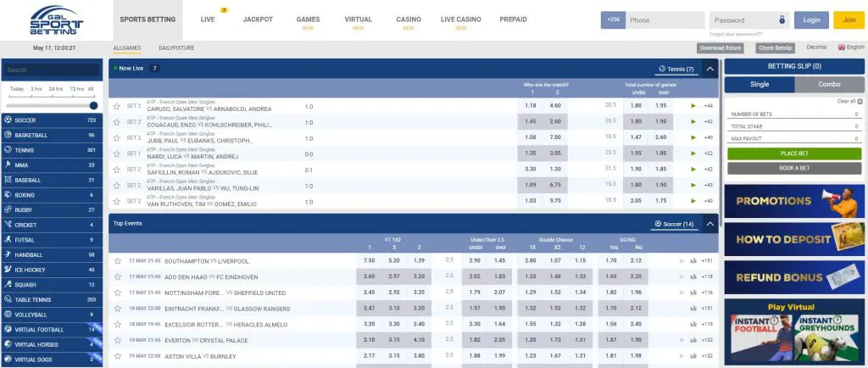Go to Live tab
868x368 pixels.
point(208,20)
